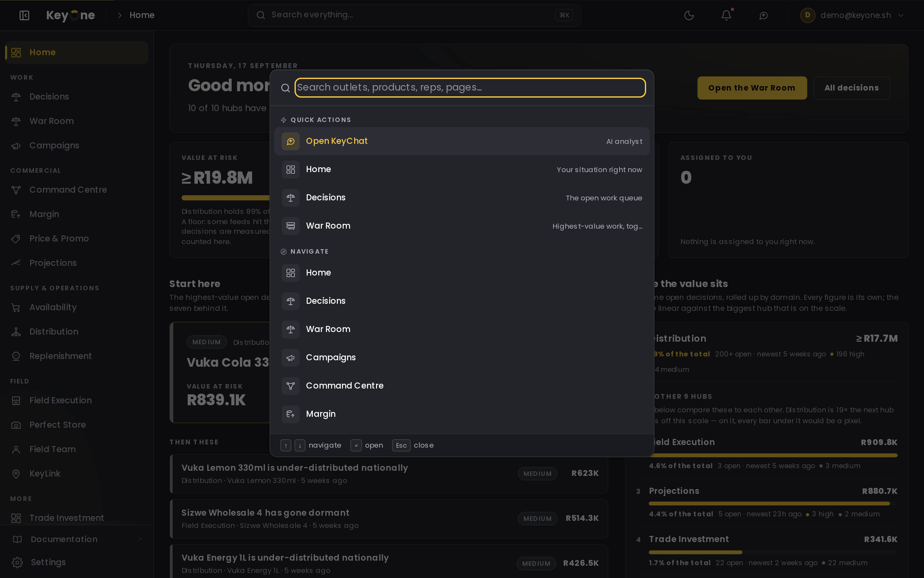The width and height of the screenshot is (924, 578).
Task: Click Price & Promo tag icon
Action: (x=16, y=239)
